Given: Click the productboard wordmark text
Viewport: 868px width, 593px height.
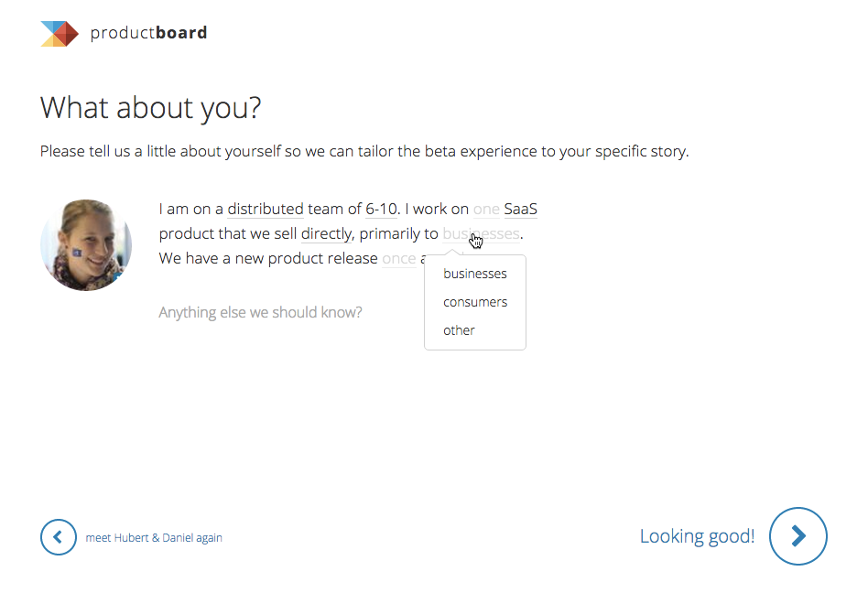Looking at the screenshot, I should pyautogui.click(x=148, y=34).
